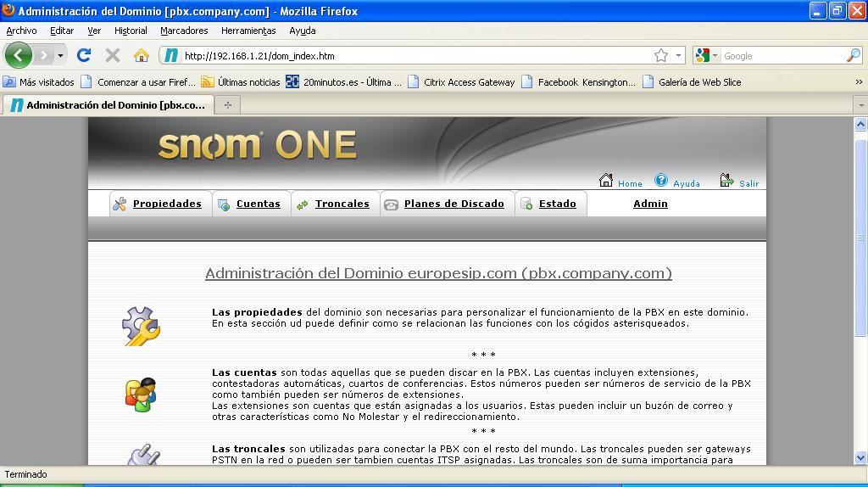Viewport: 868px width, 487px height.
Task: Go to the browser home page icon
Action: (x=142, y=56)
